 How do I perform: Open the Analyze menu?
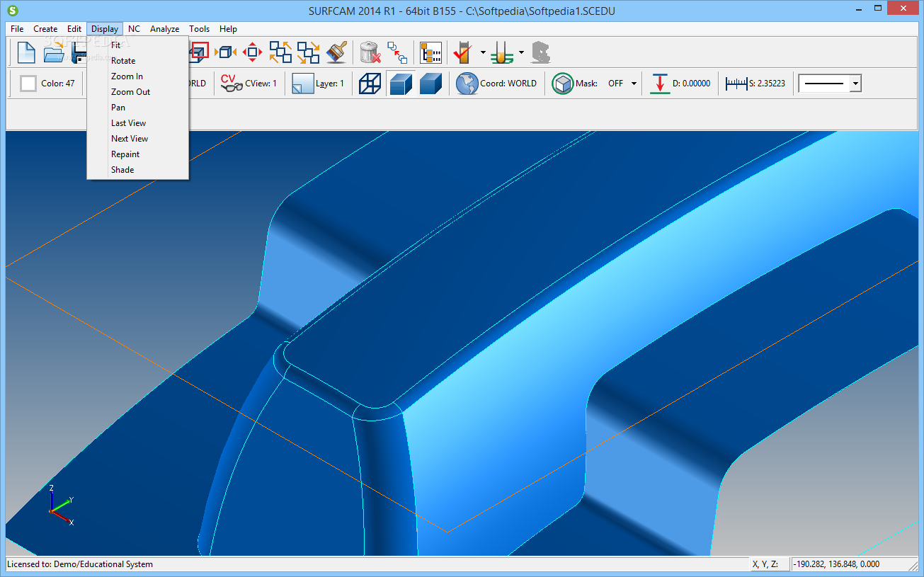pyautogui.click(x=164, y=29)
